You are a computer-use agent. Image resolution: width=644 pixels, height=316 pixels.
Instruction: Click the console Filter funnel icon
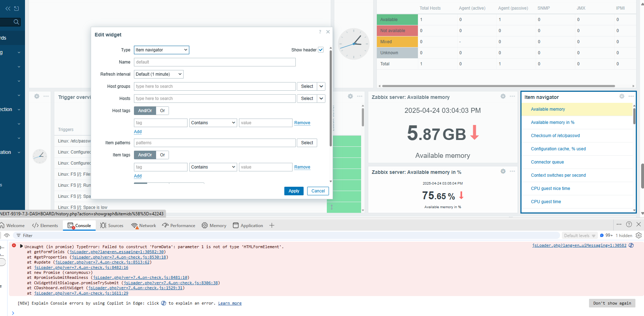(x=19, y=236)
